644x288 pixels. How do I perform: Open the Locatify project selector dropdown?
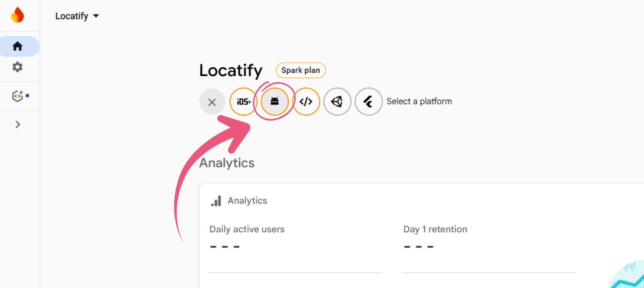click(77, 16)
